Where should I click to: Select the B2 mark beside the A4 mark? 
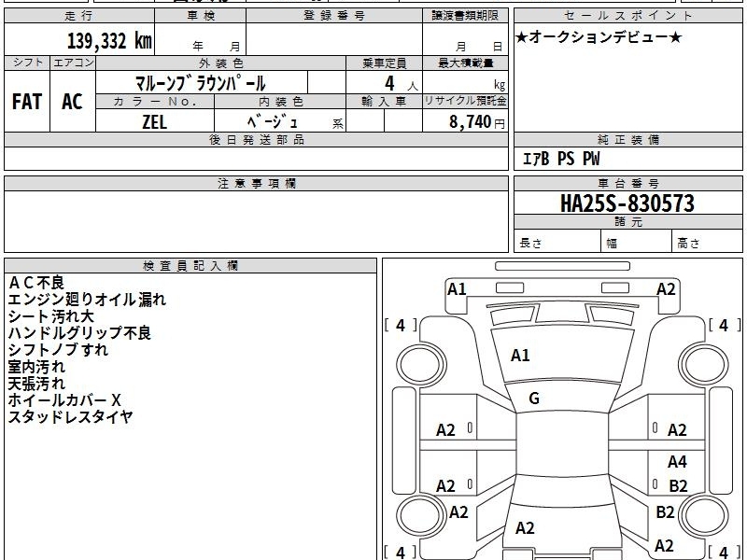pos(678,485)
